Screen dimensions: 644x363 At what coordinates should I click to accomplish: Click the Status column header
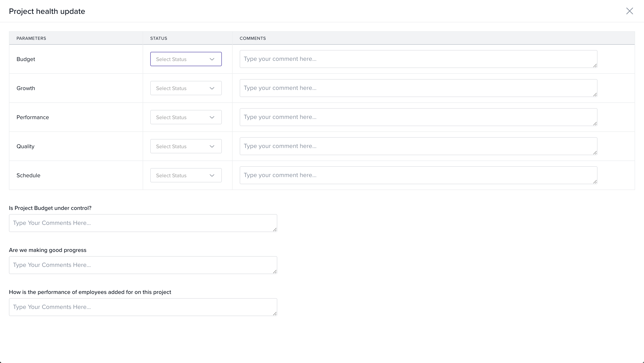(159, 38)
